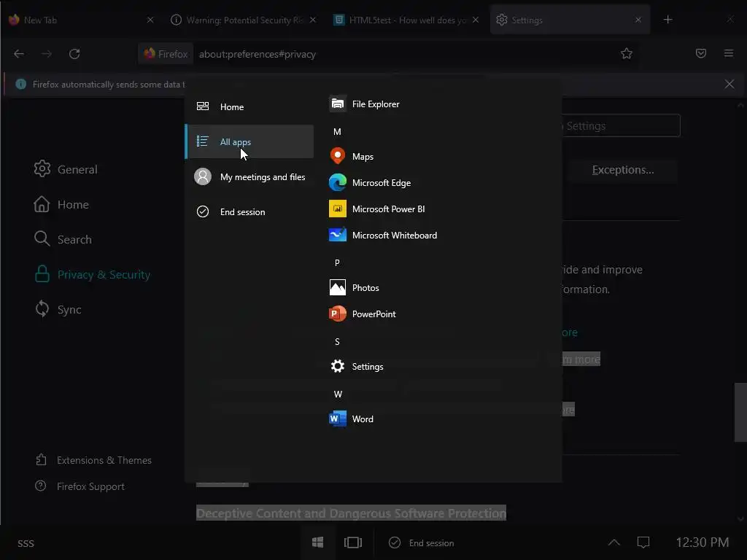The width and height of the screenshot is (747, 560).
Task: Launch Microsoft Power BI
Action: [377, 209]
